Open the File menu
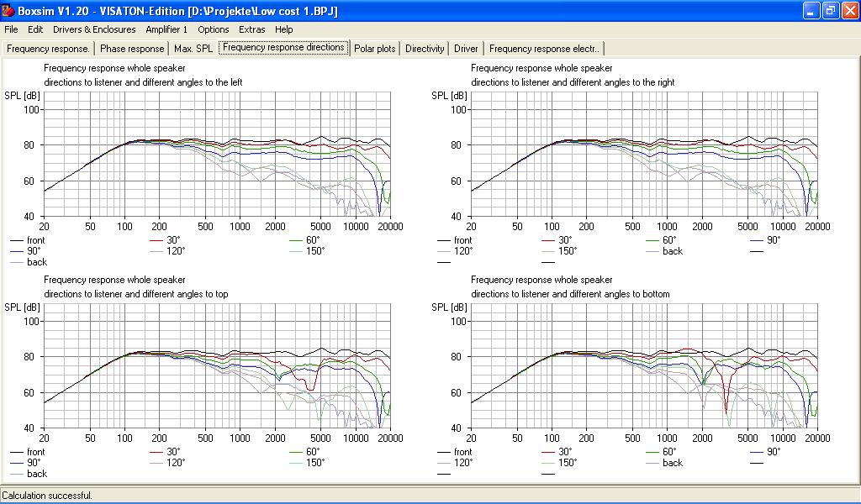861x504 pixels. tap(11, 29)
